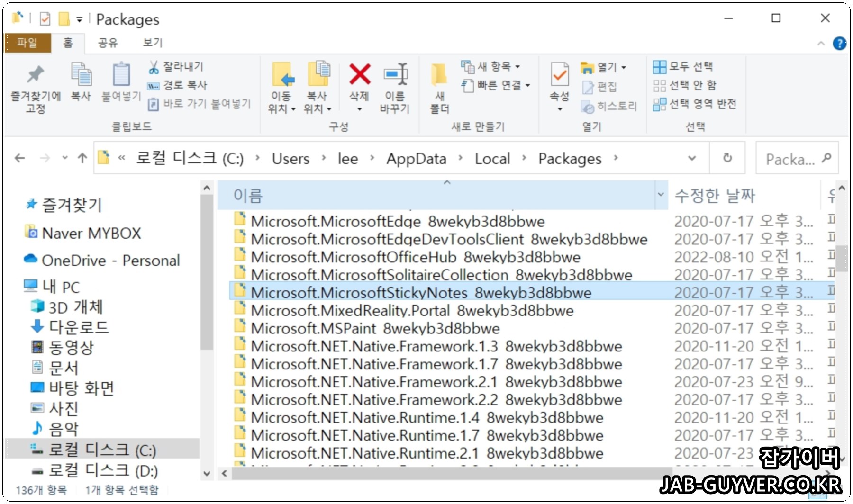
Task: Navigate to Local breadcrumb
Action: pos(492,159)
